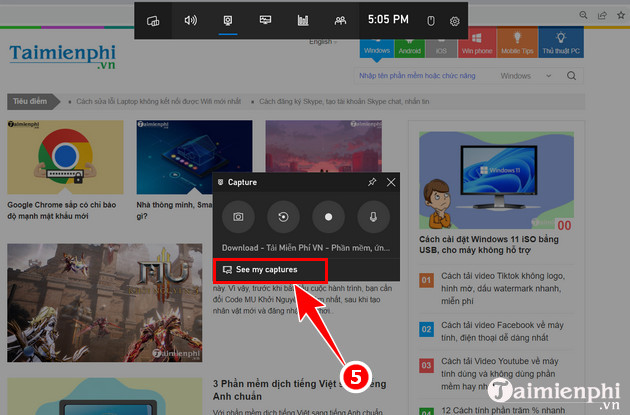Open Google Chrome article thumbnail
630x415 pixels.
point(65,157)
